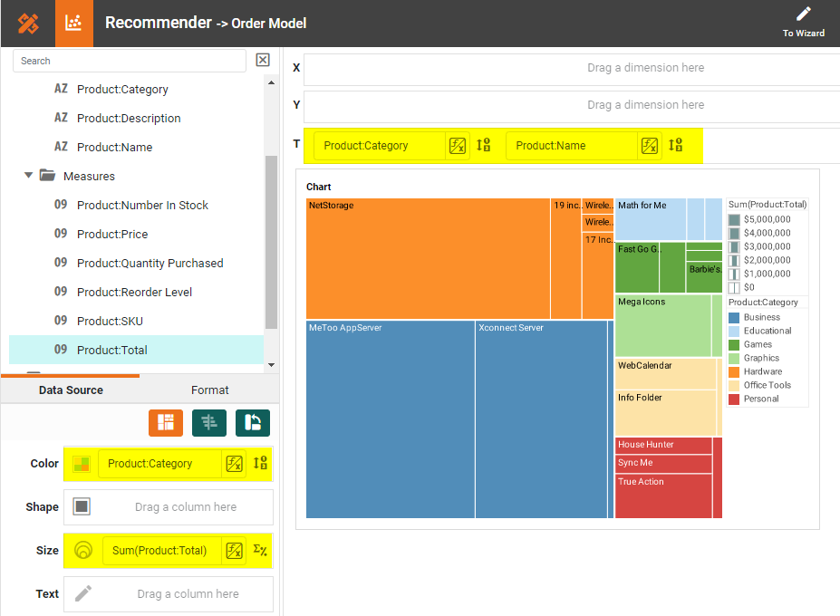The image size is (840, 616).
Task: Click the WebCalendar treemap tile
Action: 666,374
